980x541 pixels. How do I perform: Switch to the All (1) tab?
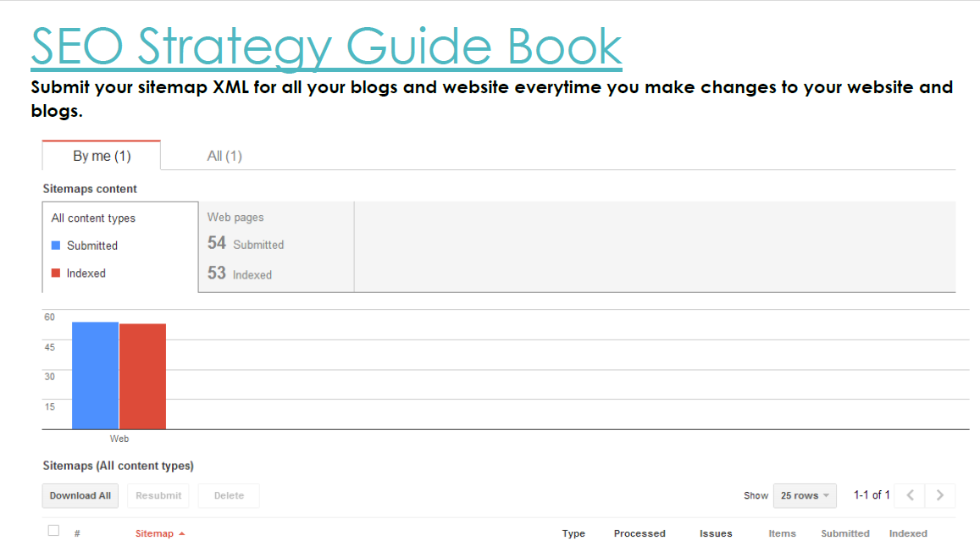click(x=224, y=156)
